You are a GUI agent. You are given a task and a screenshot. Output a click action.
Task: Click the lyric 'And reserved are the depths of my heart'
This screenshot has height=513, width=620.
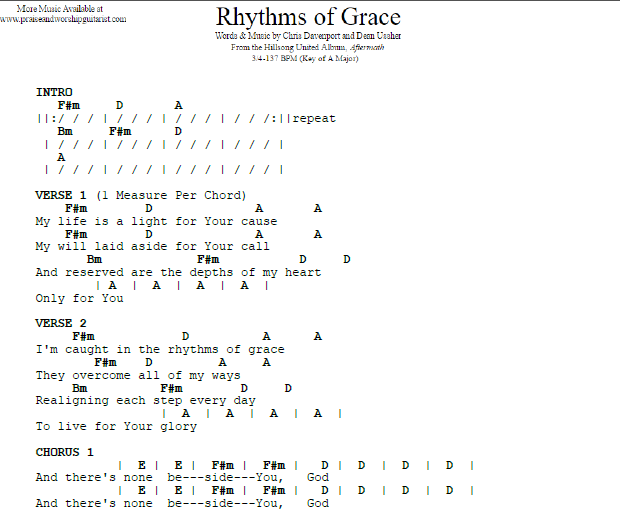[x=178, y=273]
